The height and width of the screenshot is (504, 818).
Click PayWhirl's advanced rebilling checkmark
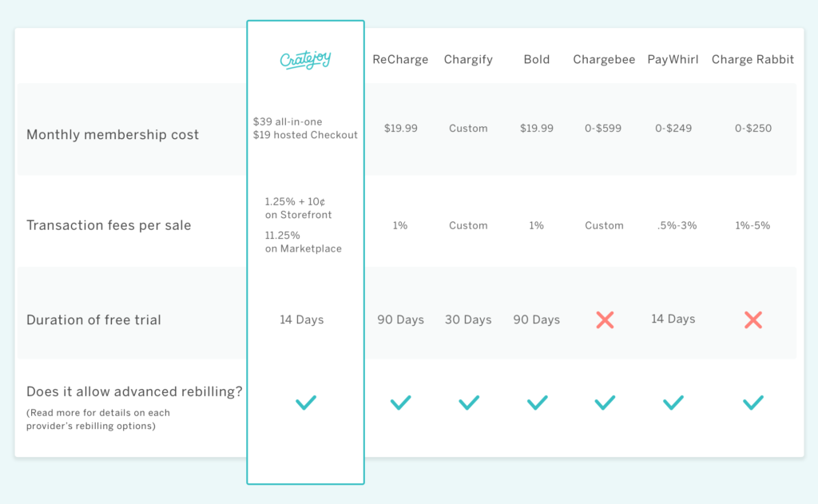coord(673,403)
